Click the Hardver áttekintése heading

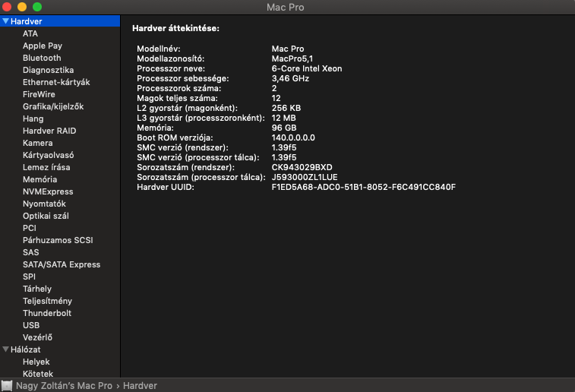tap(175, 28)
